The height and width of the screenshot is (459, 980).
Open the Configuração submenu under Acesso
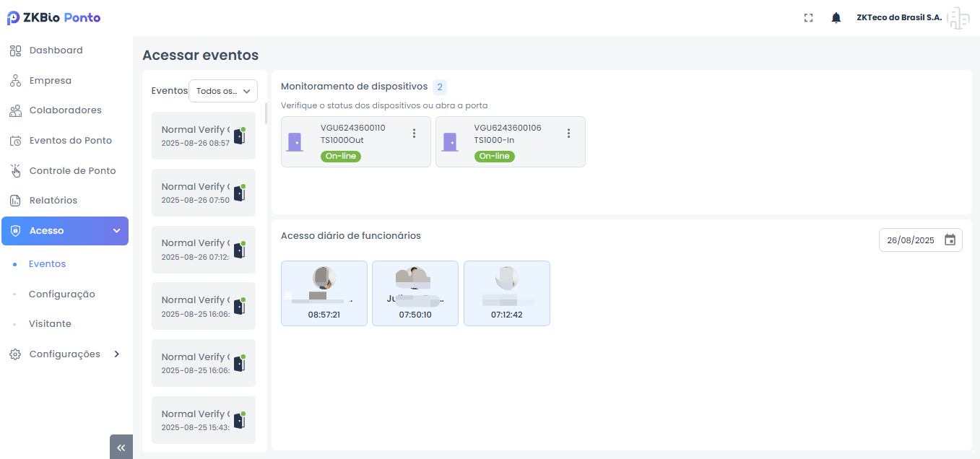pos(61,294)
